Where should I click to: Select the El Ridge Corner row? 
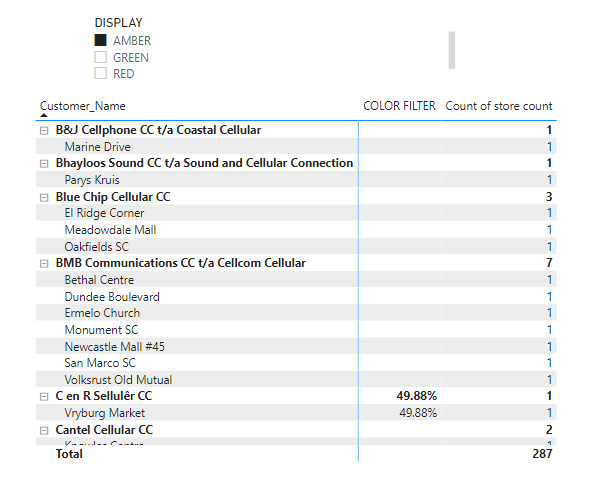point(296,213)
